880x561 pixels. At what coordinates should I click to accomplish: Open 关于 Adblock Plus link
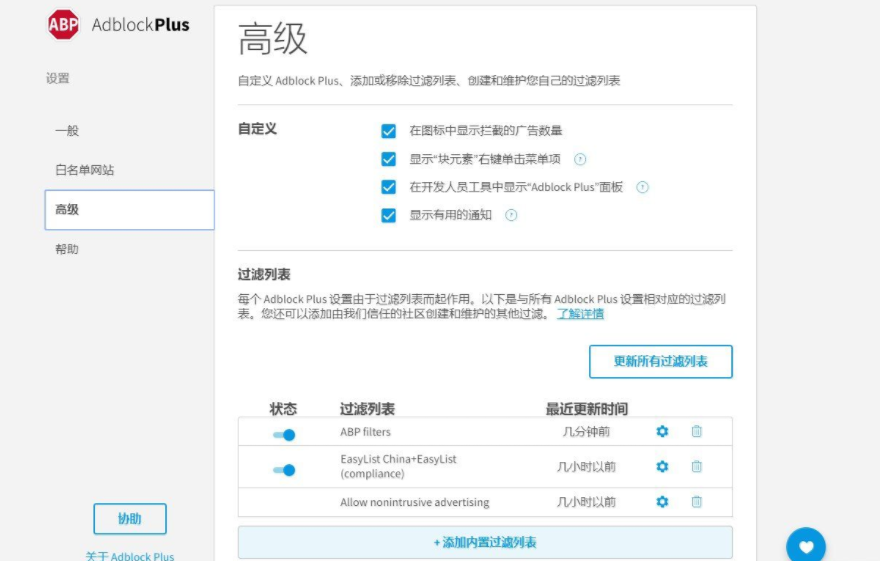[x=130, y=556]
